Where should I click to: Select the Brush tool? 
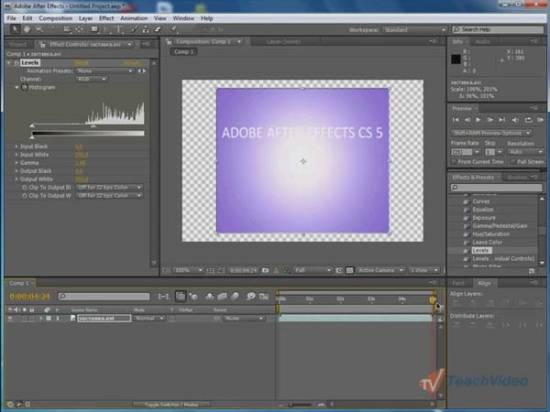(133, 29)
